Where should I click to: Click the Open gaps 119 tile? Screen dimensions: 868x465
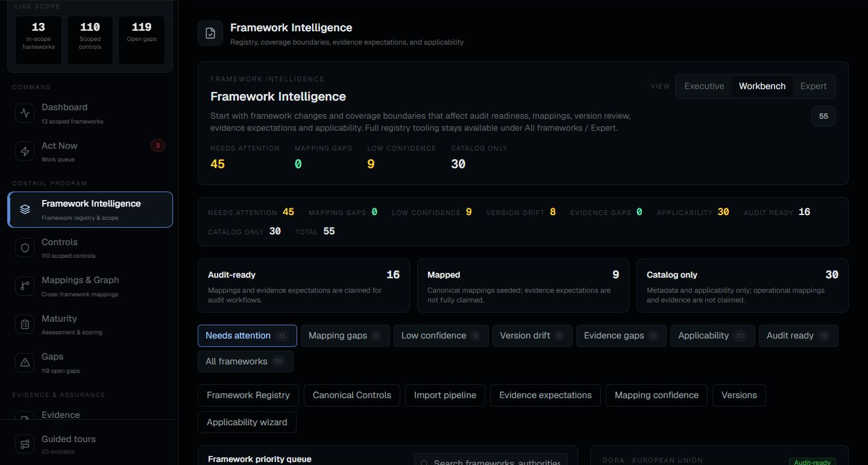[142, 40]
